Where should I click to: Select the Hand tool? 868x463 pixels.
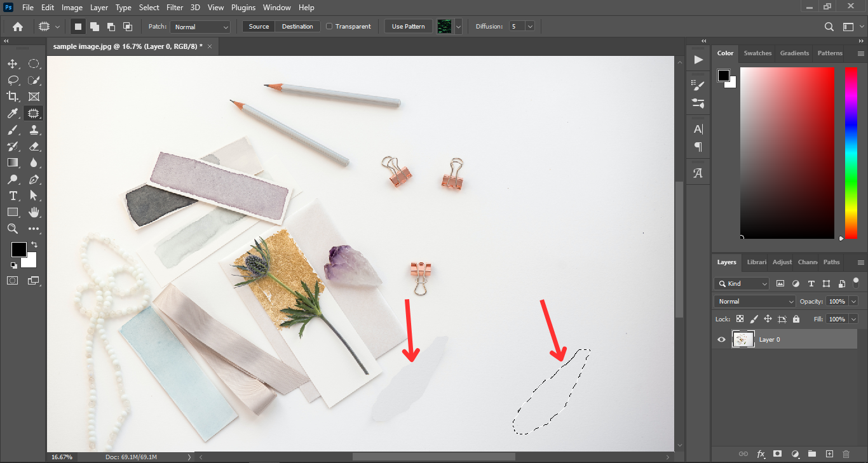[34, 212]
